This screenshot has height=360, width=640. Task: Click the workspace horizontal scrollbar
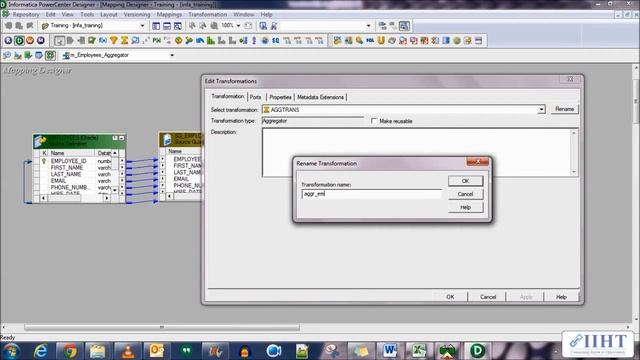[162, 327]
